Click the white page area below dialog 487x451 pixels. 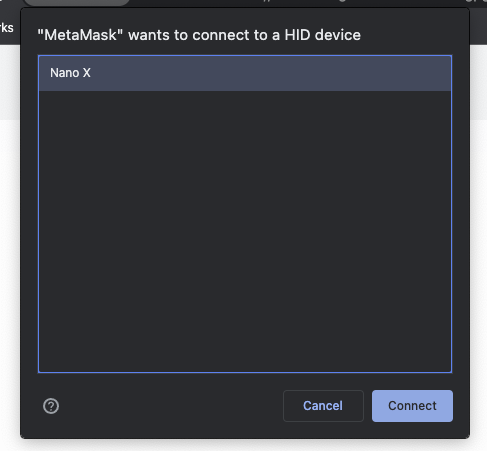coord(243,445)
